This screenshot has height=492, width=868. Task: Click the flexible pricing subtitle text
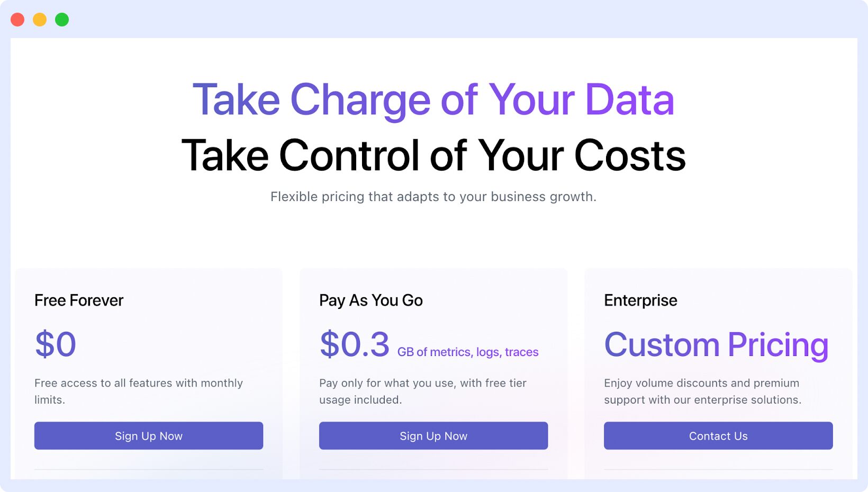coord(433,196)
